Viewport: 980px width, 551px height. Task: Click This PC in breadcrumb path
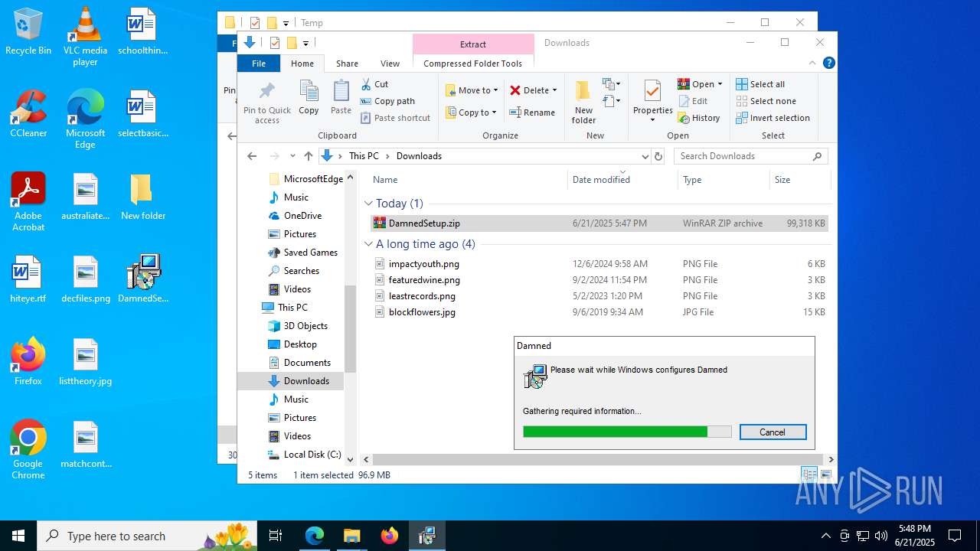click(x=364, y=156)
